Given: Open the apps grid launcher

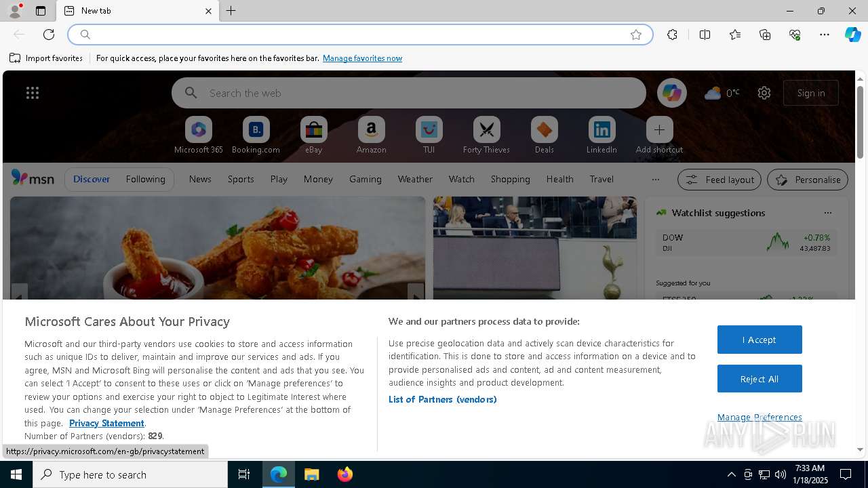Looking at the screenshot, I should [33, 93].
